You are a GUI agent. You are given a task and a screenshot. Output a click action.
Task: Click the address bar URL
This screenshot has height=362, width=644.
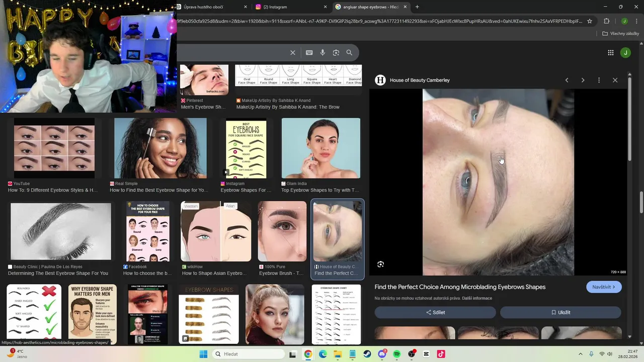(x=380, y=21)
